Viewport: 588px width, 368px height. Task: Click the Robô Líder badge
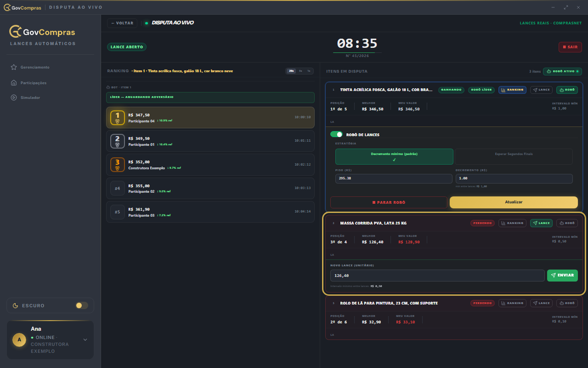pyautogui.click(x=481, y=90)
